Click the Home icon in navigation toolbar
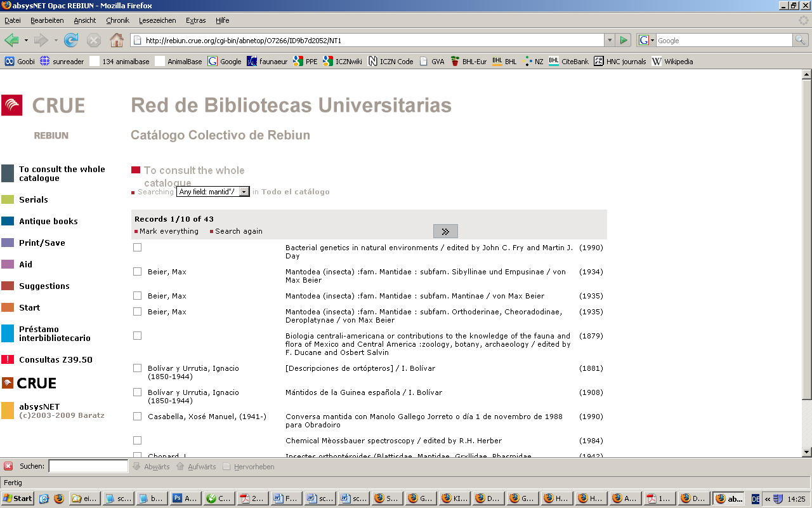The width and height of the screenshot is (812, 508). [x=117, y=41]
